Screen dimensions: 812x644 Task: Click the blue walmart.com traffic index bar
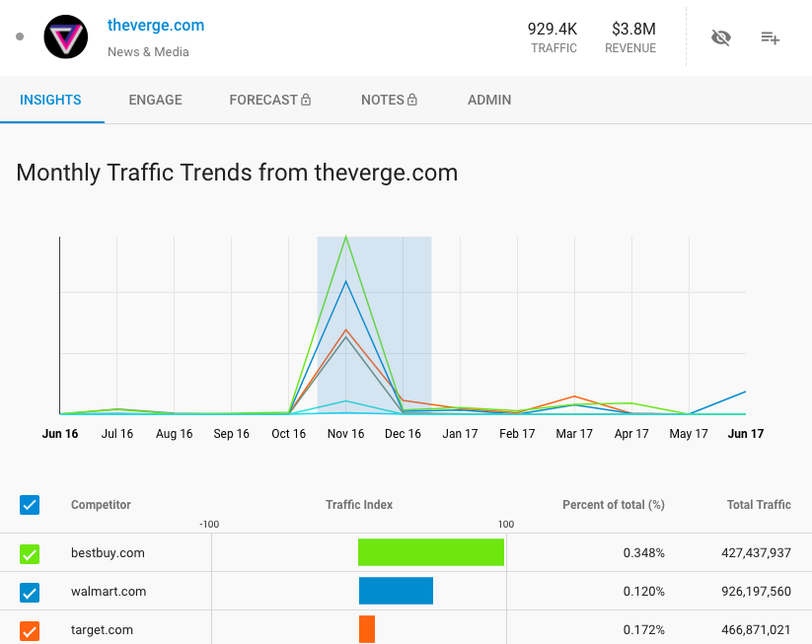397,591
